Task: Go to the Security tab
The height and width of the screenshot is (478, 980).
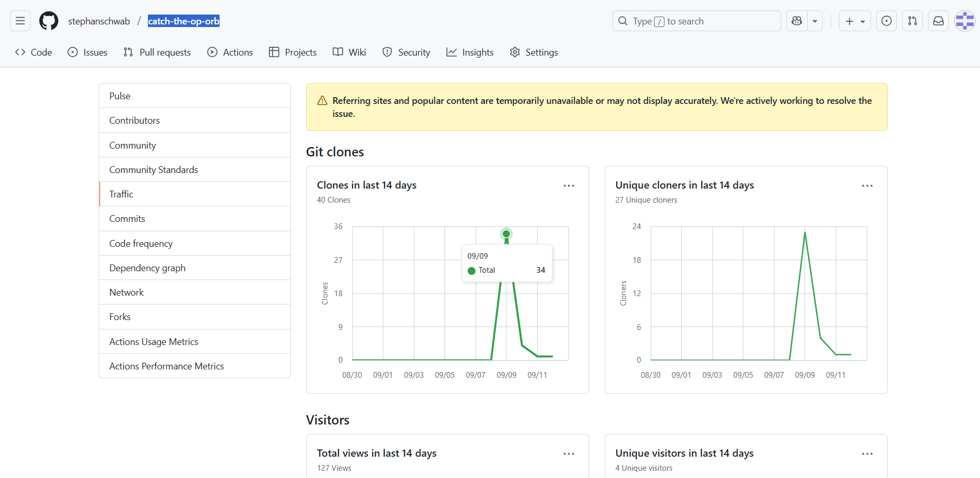Action: tap(406, 52)
